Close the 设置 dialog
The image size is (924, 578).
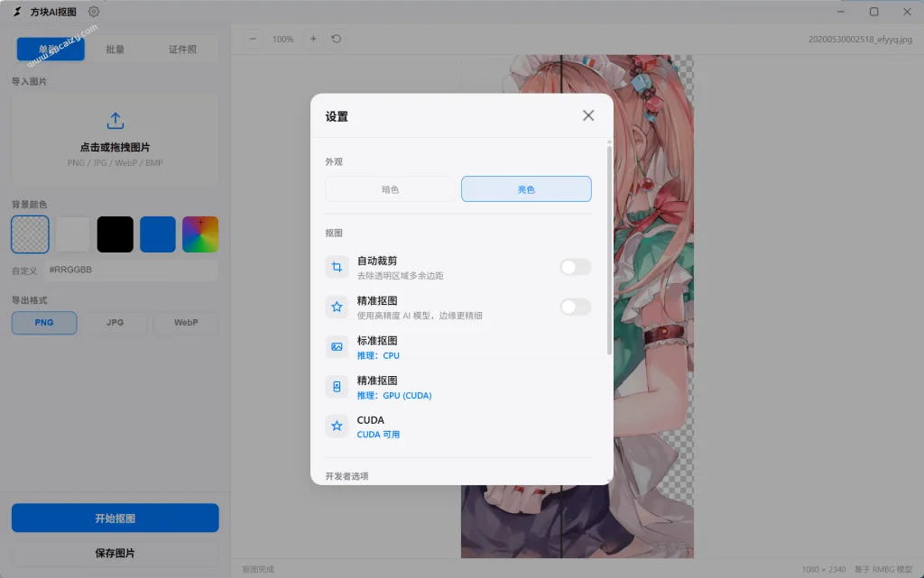point(588,115)
